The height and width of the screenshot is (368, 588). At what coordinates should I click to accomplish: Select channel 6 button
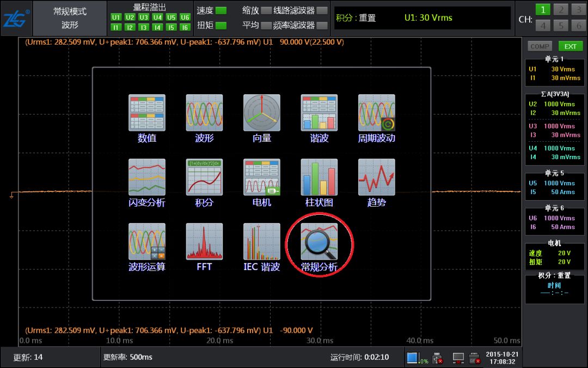click(x=579, y=25)
